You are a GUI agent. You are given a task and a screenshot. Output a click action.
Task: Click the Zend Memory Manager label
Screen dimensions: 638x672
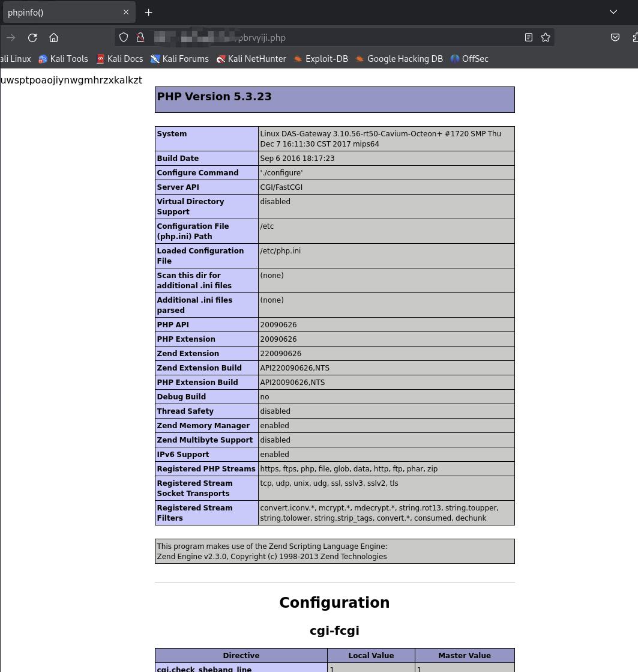pyautogui.click(x=206, y=426)
